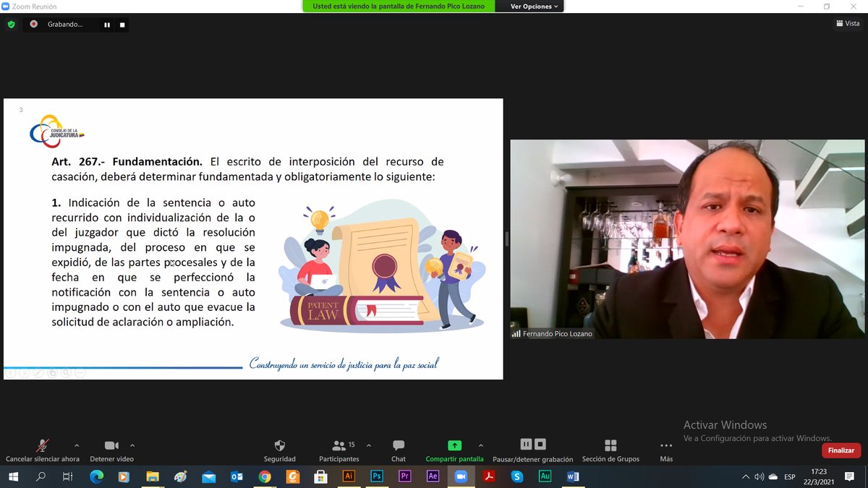The width and height of the screenshot is (868, 488).
Task: Open Sección de Grupos breakout rooms
Action: (610, 450)
